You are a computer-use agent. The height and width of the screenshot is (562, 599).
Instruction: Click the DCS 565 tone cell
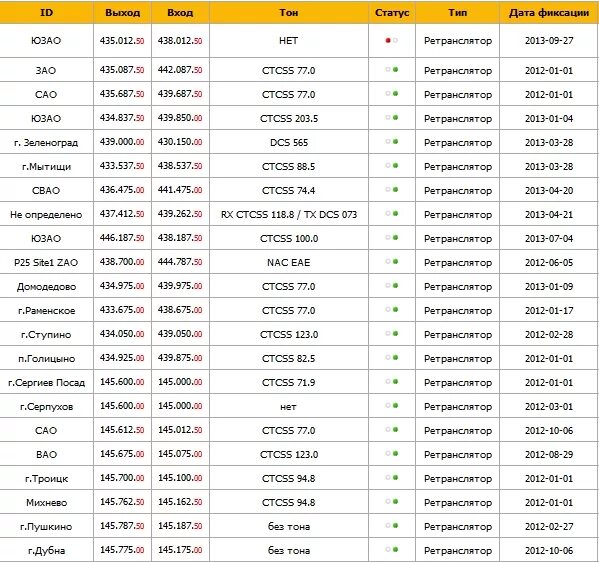pos(289,143)
